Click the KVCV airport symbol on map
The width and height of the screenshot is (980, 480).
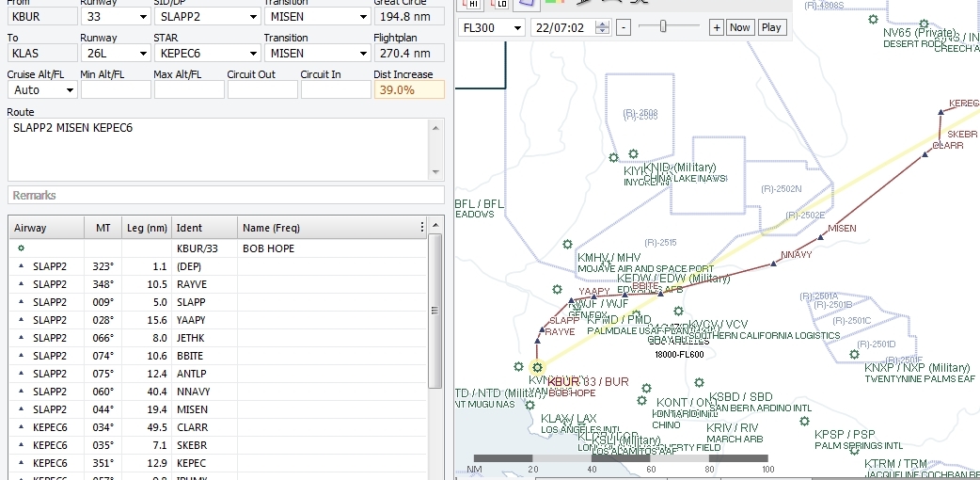click(x=679, y=311)
